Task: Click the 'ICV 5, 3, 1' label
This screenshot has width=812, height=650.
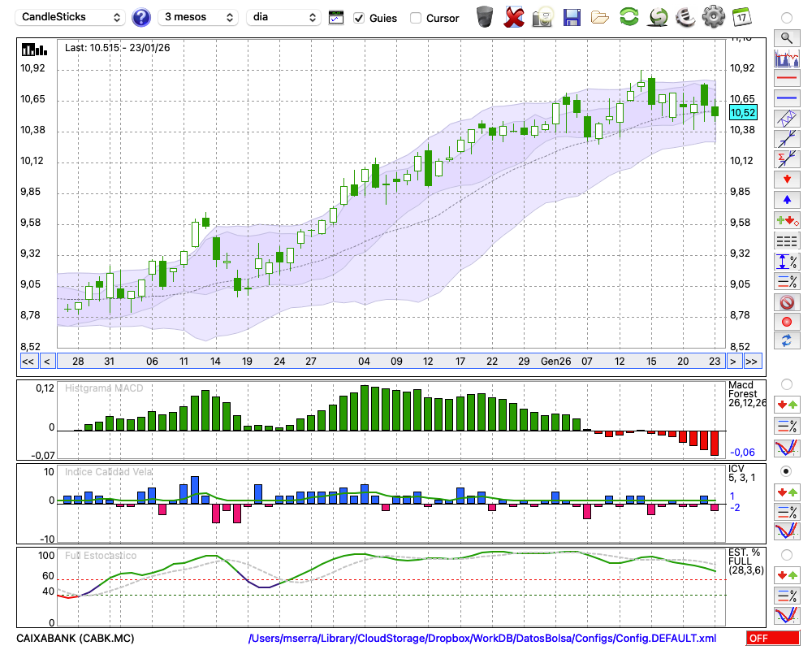Action: pyautogui.click(x=742, y=473)
